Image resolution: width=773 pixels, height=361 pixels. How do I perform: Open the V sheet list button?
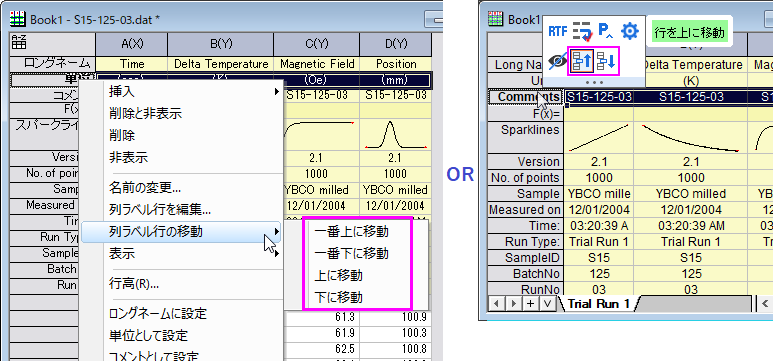(x=547, y=303)
